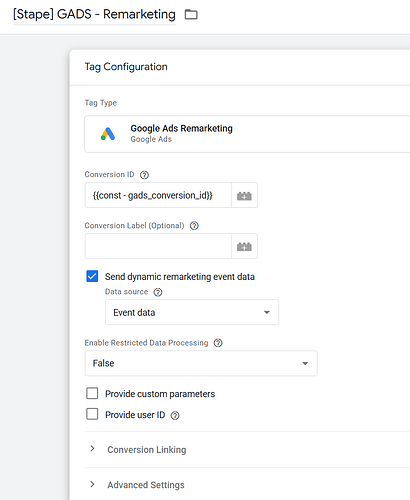410x500 pixels.
Task: Select the Google Ads Remarketing tag type
Action: 247,134
